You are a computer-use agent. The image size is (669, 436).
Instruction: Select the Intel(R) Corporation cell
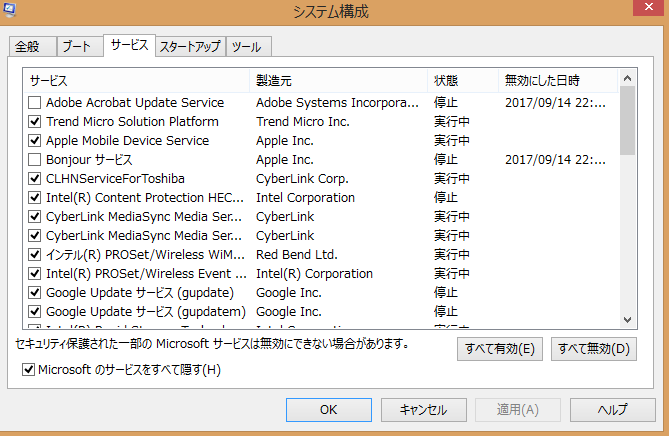tap(314, 274)
